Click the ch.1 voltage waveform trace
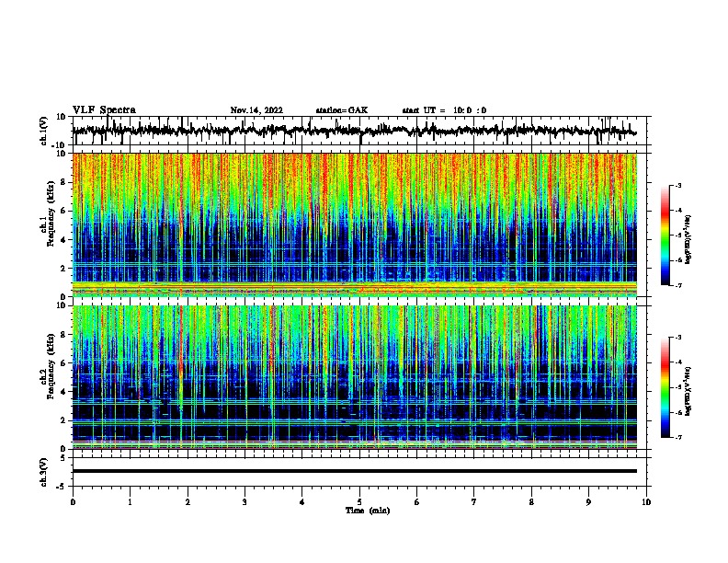 tap(355, 131)
